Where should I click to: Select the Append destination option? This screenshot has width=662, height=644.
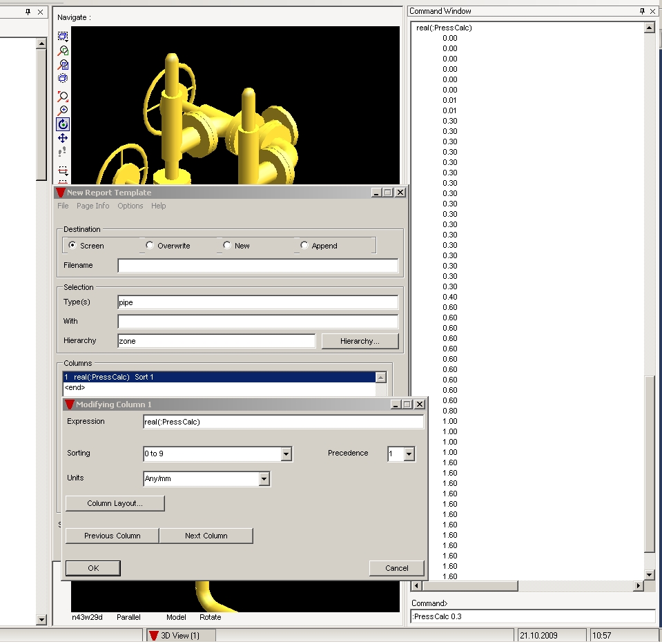click(304, 245)
